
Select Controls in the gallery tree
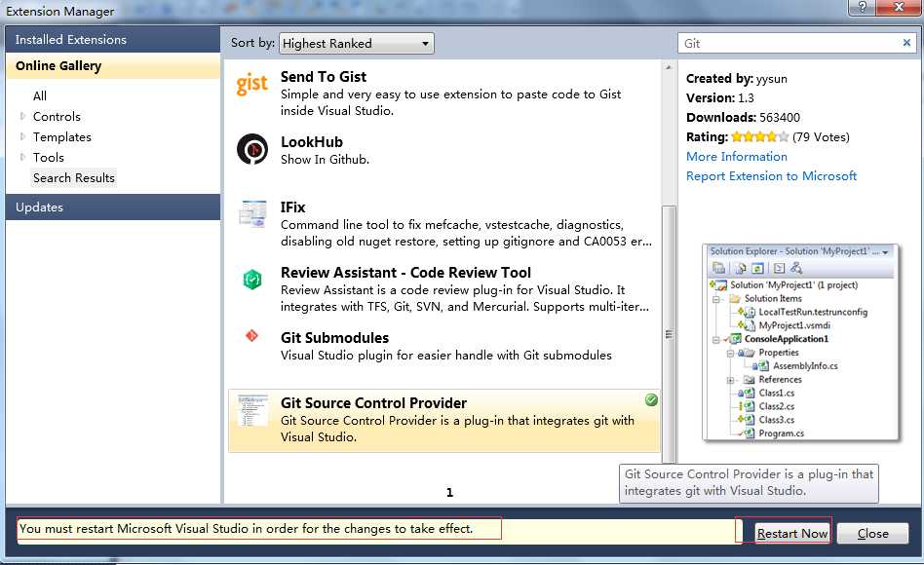point(57,117)
